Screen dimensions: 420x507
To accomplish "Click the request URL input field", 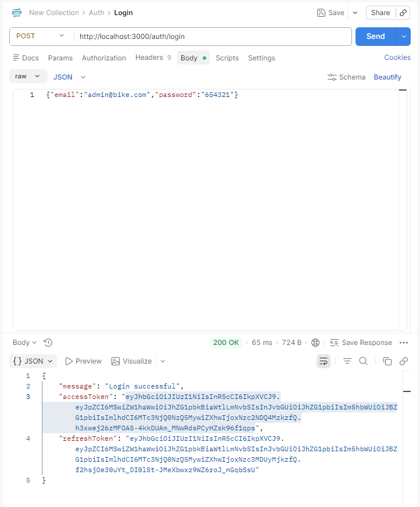I will click(x=212, y=36).
